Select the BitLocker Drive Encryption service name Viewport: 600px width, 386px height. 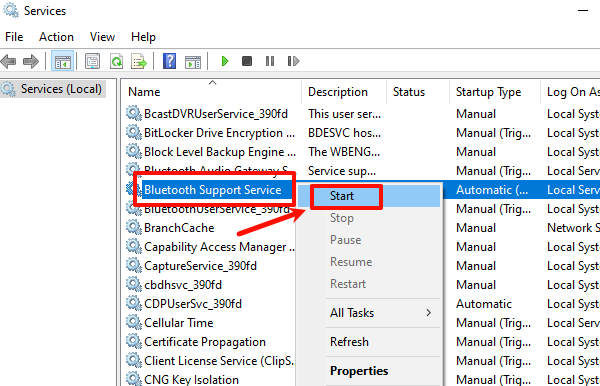(x=219, y=133)
